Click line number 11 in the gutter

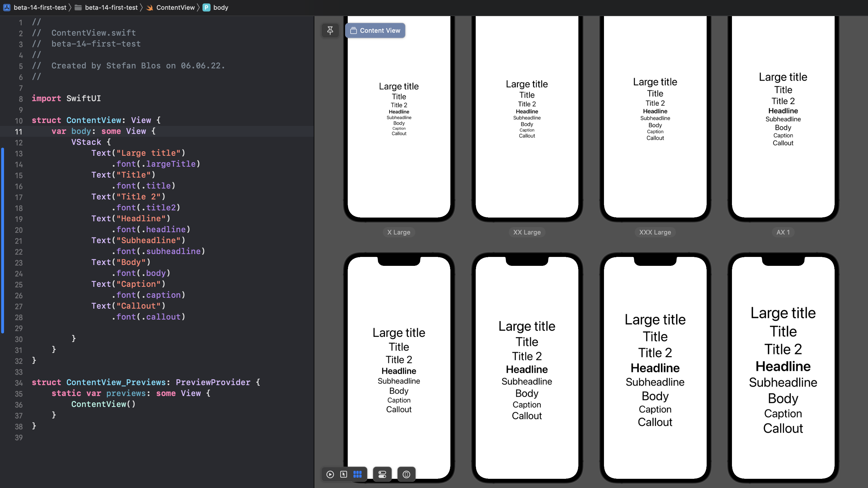tap(19, 132)
